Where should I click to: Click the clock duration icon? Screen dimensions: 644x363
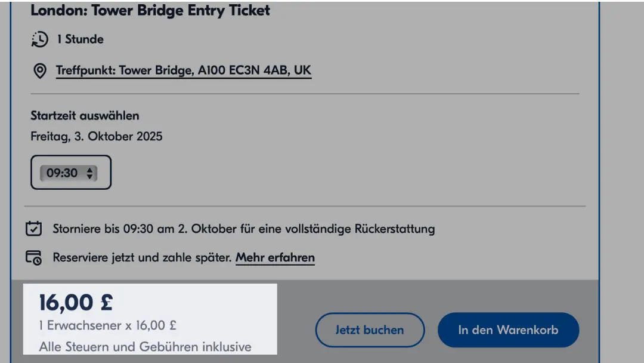click(x=39, y=39)
